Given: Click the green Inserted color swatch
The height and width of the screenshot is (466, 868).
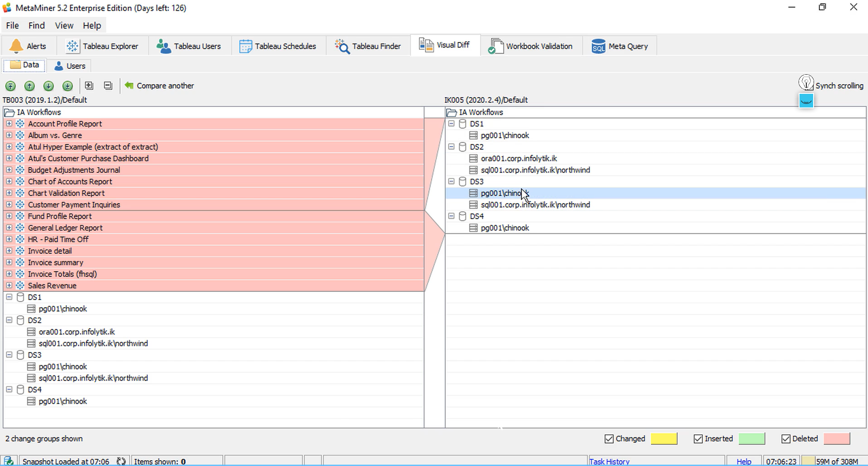Looking at the screenshot, I should pos(751,438).
